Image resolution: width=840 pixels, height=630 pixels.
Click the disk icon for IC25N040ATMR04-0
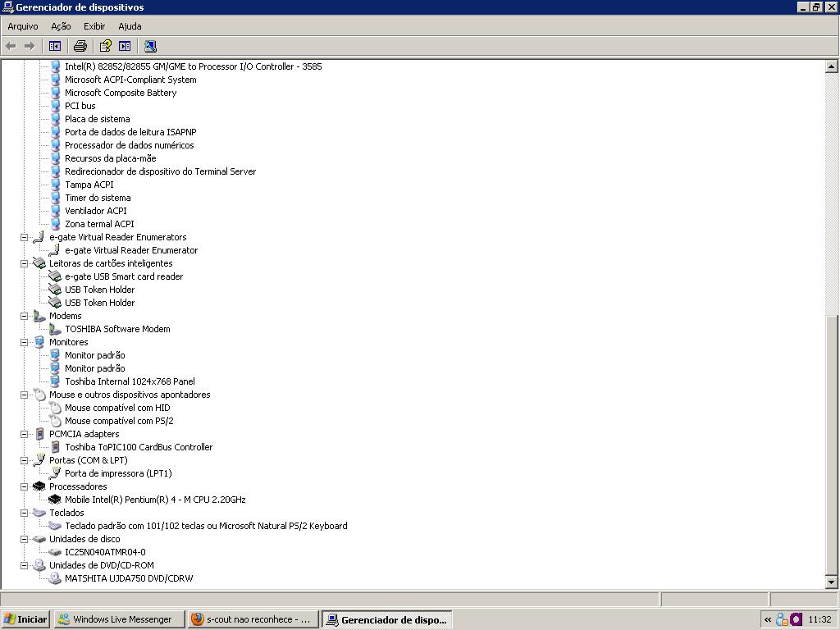click(x=55, y=552)
